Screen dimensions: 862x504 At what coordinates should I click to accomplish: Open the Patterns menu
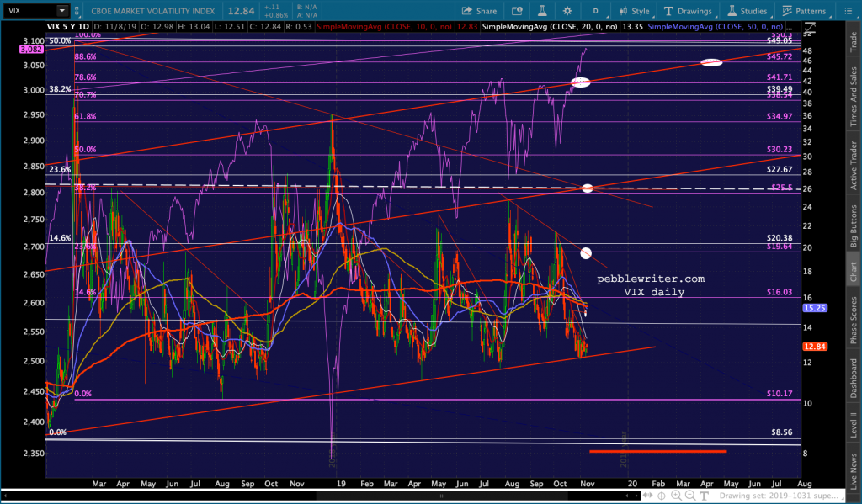800,11
